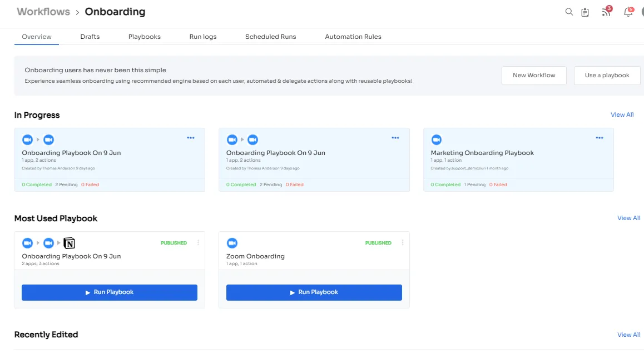Click the New Workflow button

click(x=534, y=76)
